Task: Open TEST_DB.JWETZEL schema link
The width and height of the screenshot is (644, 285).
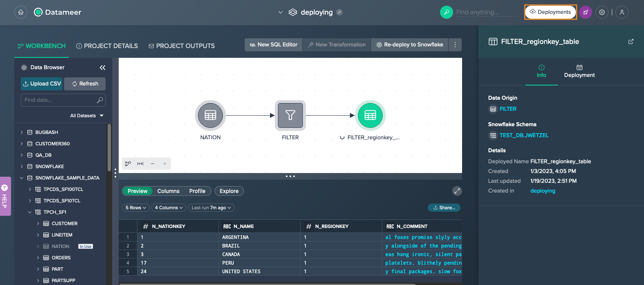Action: click(524, 136)
